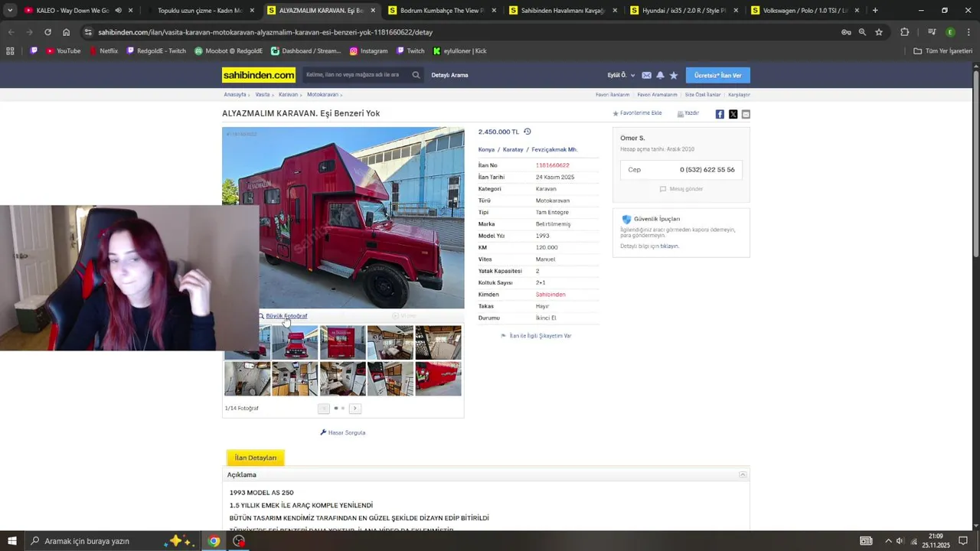Switch to Bodrum Kumbahçe The View tab
The image size is (980, 551).
coord(442,11)
